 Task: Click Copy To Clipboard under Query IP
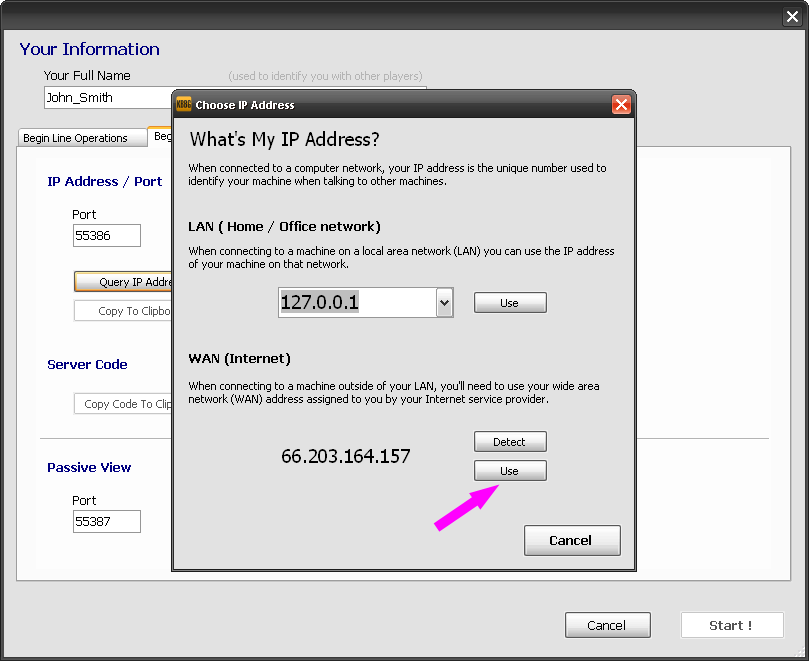tap(124, 311)
